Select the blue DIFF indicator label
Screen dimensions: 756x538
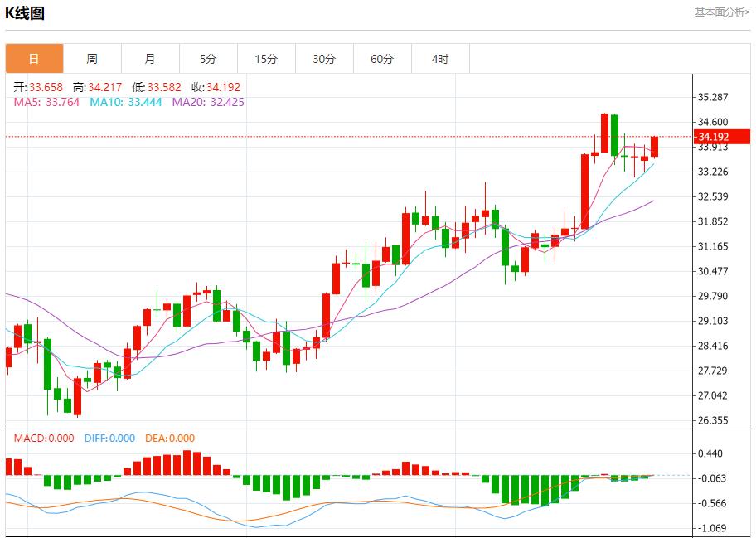[x=109, y=439]
